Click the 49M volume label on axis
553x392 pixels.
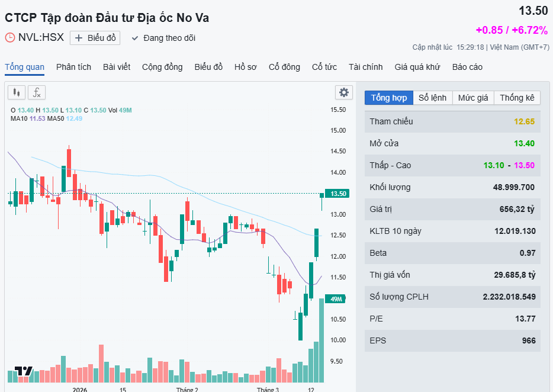coord(337,299)
